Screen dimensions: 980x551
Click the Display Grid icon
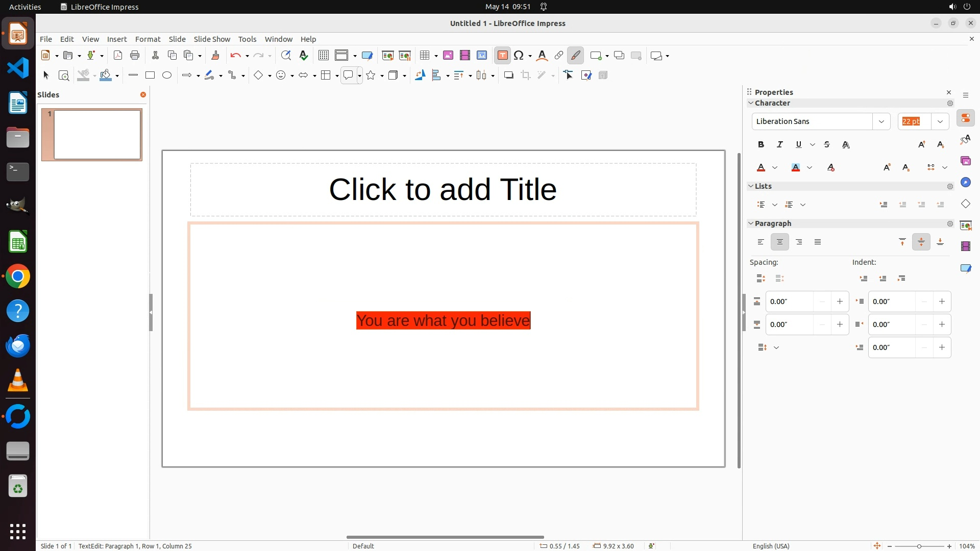[323, 56]
